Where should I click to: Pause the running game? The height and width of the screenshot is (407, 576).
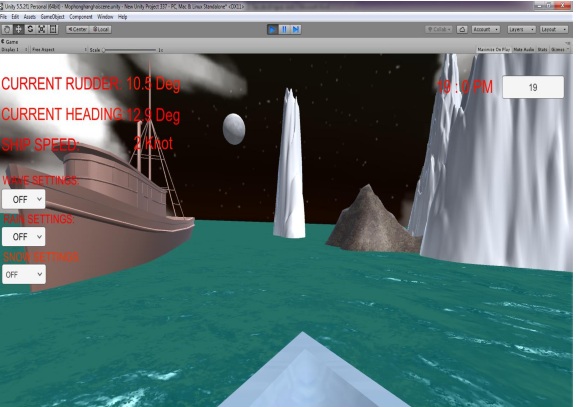(x=284, y=29)
